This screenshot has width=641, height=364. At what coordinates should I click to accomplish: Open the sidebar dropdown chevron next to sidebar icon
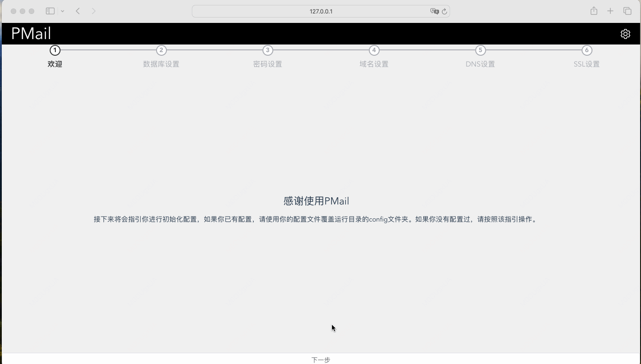(x=63, y=11)
